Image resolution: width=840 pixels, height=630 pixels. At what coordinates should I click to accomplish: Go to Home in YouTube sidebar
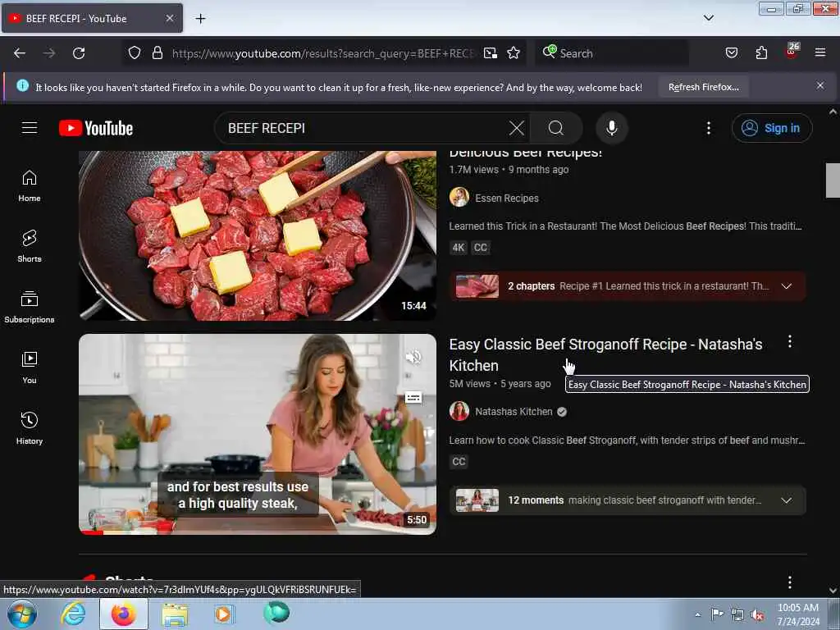30,186
